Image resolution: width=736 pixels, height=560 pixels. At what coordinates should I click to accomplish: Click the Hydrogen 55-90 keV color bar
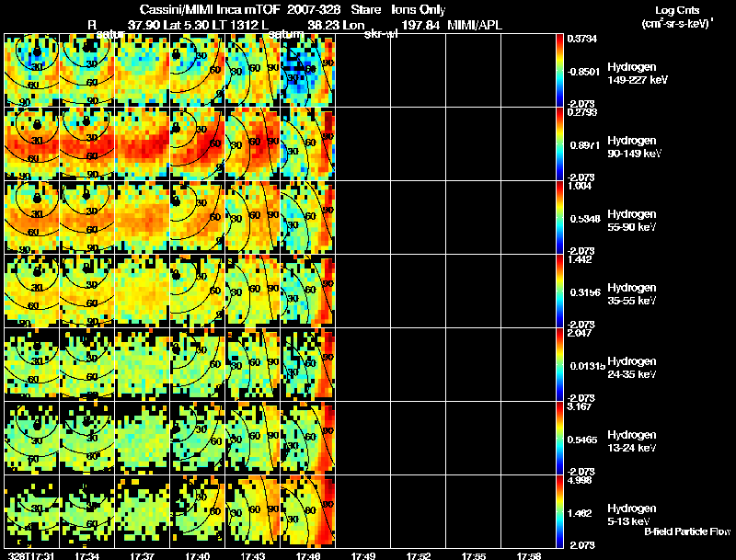(x=559, y=218)
